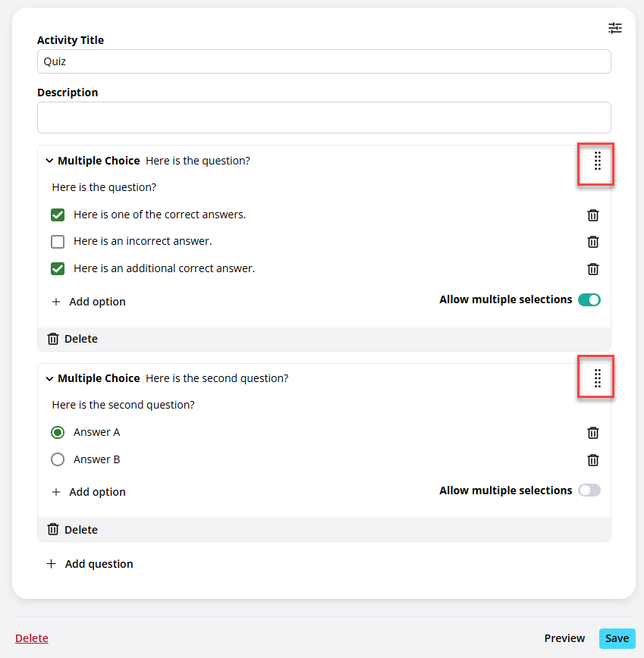Click the first question's drag handle
644x658 pixels.
coord(598,161)
